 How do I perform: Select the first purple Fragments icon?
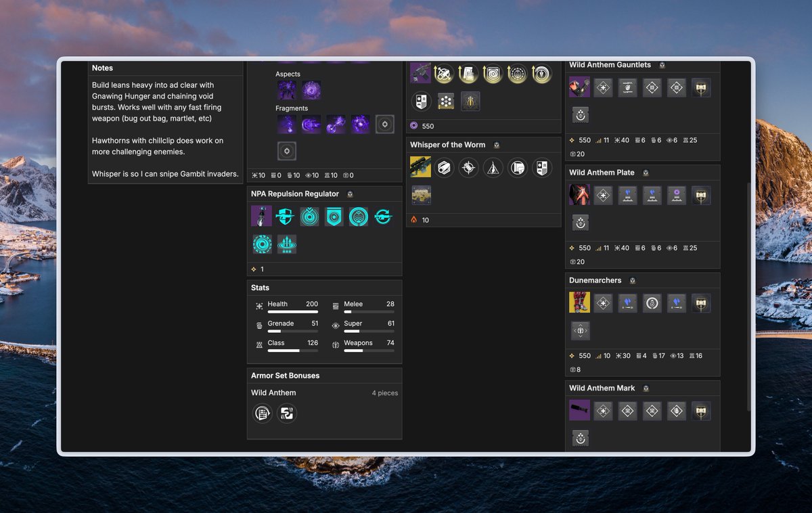tap(287, 124)
